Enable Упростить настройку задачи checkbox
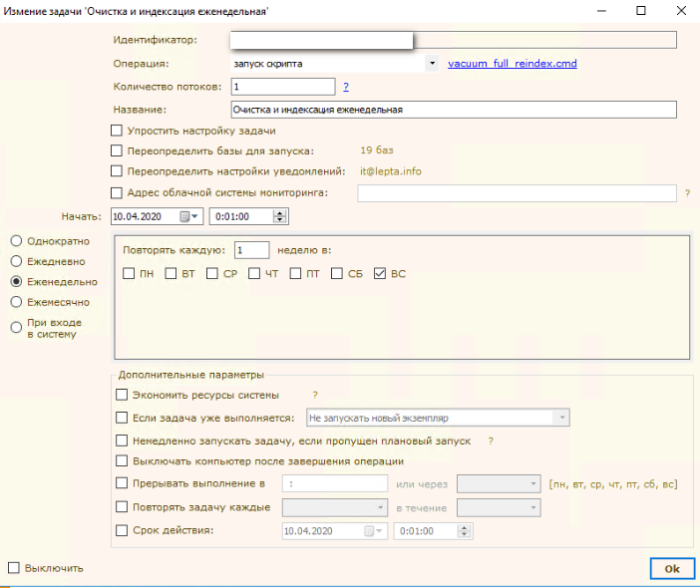Image resolution: width=700 pixels, height=588 pixels. coord(117,131)
